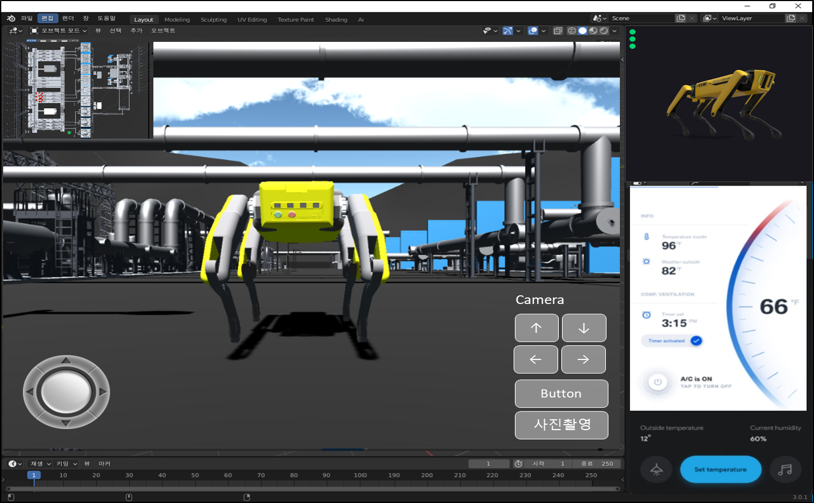The image size is (814, 503).
Task: Toggle the Timer activated checkmark
Action: (696, 341)
